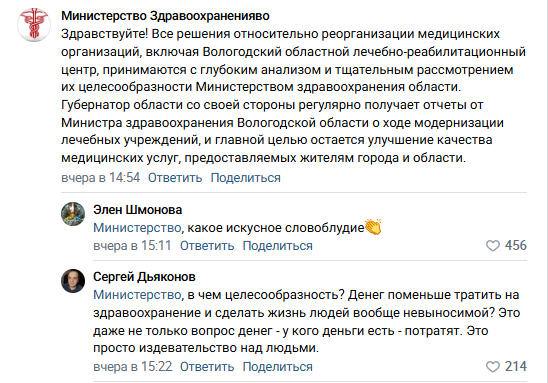Open Сергей Дьяконов's profile avatar
Viewport: 548px width, 383px height.
point(73,281)
